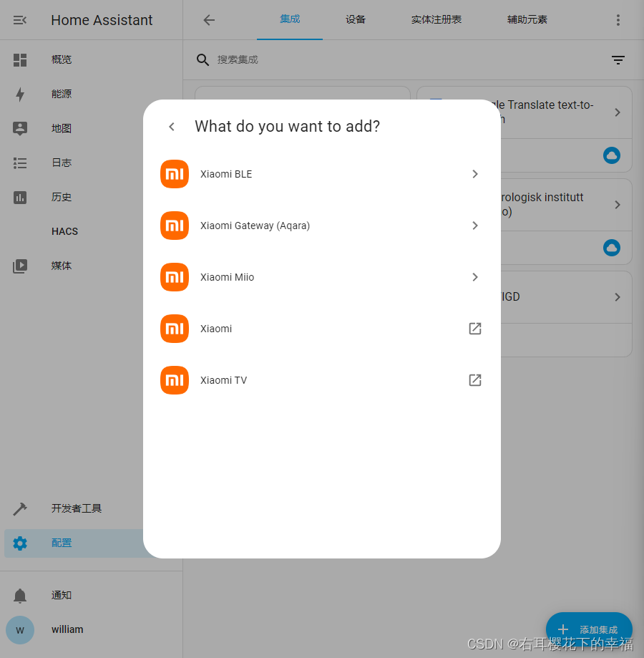Click 通知 notifications label
The image size is (644, 658).
pyautogui.click(x=62, y=596)
